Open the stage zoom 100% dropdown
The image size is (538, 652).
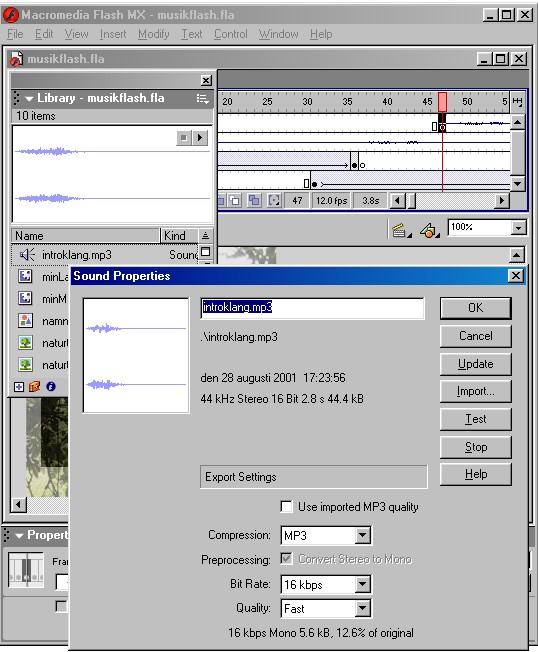[x=518, y=228]
